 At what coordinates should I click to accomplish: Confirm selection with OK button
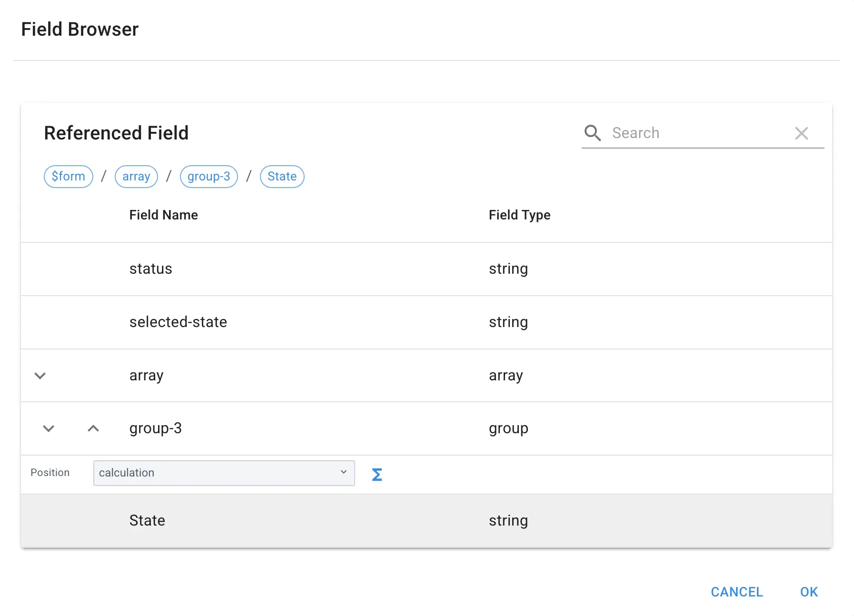click(809, 592)
